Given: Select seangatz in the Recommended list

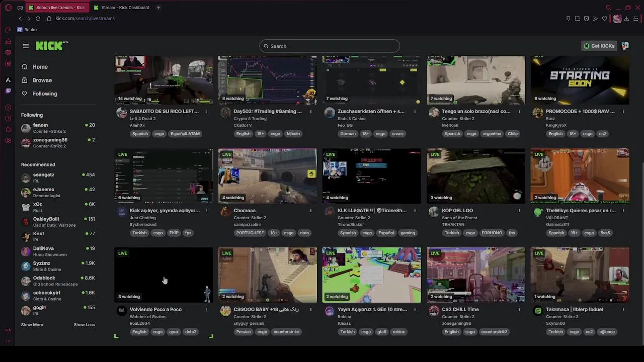Looking at the screenshot, I should coord(58,177).
